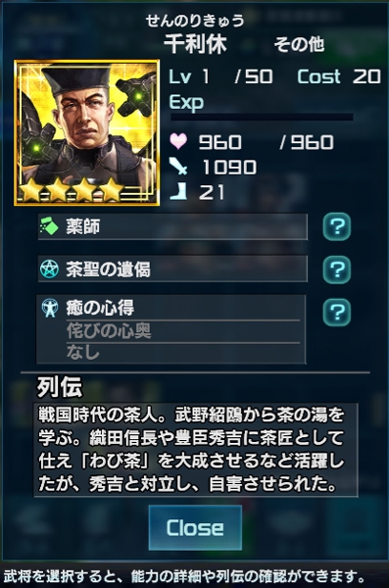Click the Close button
The width and height of the screenshot is (389, 588).
pyautogui.click(x=195, y=527)
